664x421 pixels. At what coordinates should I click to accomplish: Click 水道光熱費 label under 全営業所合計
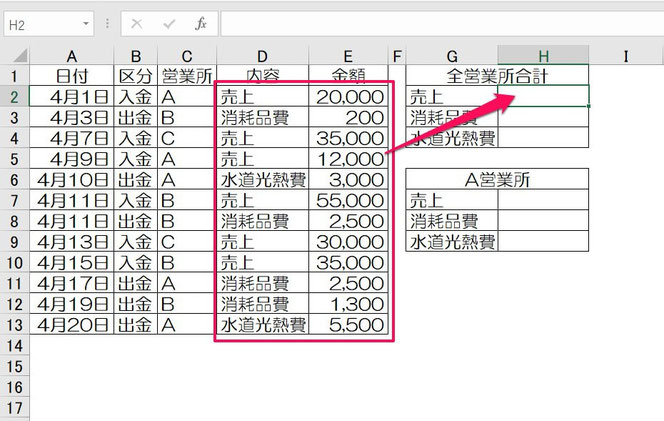(452, 138)
